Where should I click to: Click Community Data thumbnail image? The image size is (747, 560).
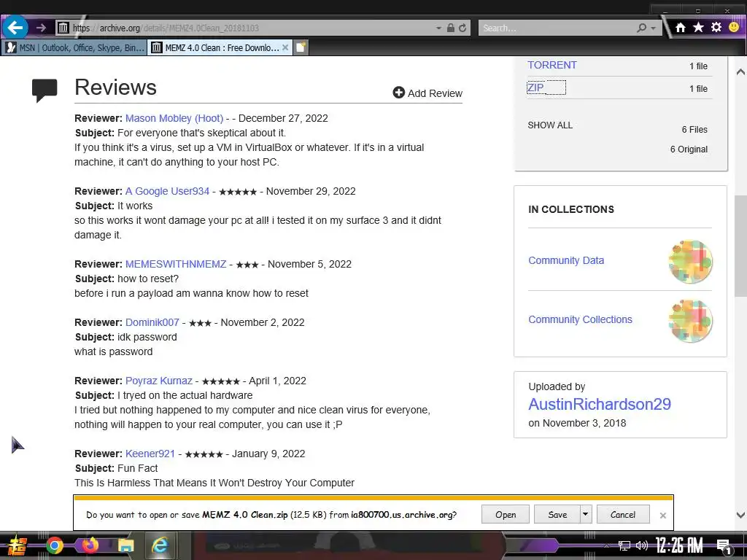tap(690, 262)
